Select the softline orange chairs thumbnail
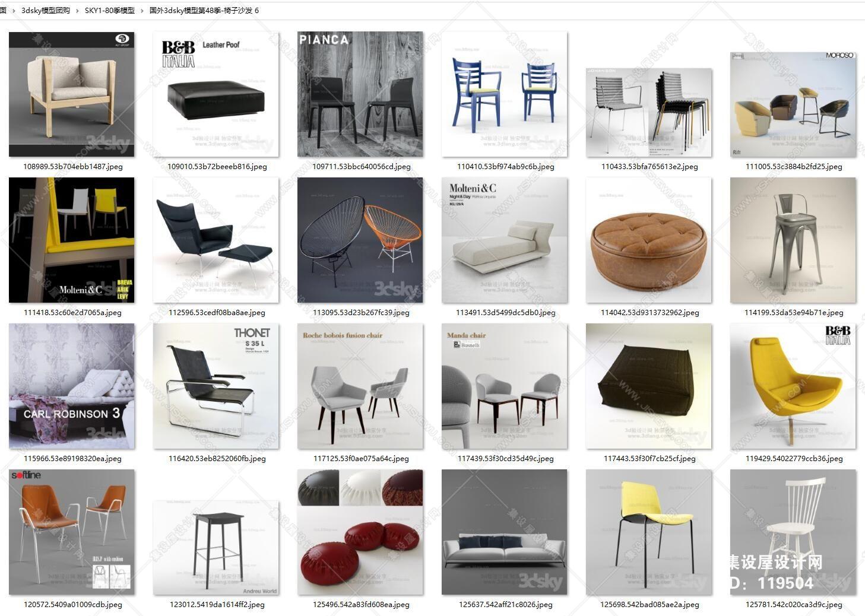This screenshot has height=616, width=865. 72,532
